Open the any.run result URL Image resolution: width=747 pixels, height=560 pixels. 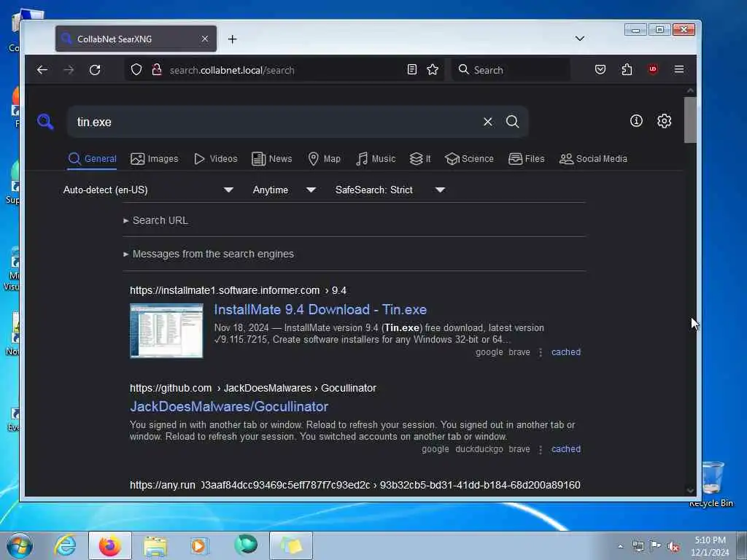tap(355, 485)
